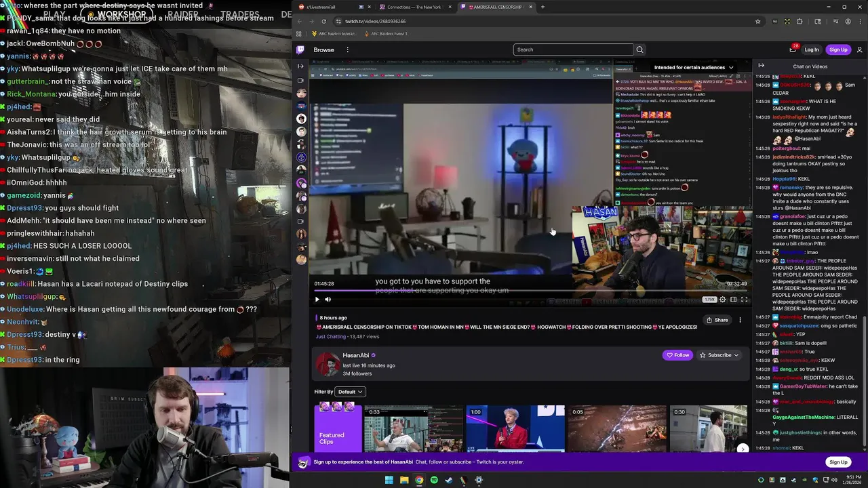Viewport: 868px width, 488px height.
Task: Open the HasanAbi channel name link
Action: pyautogui.click(x=356, y=355)
